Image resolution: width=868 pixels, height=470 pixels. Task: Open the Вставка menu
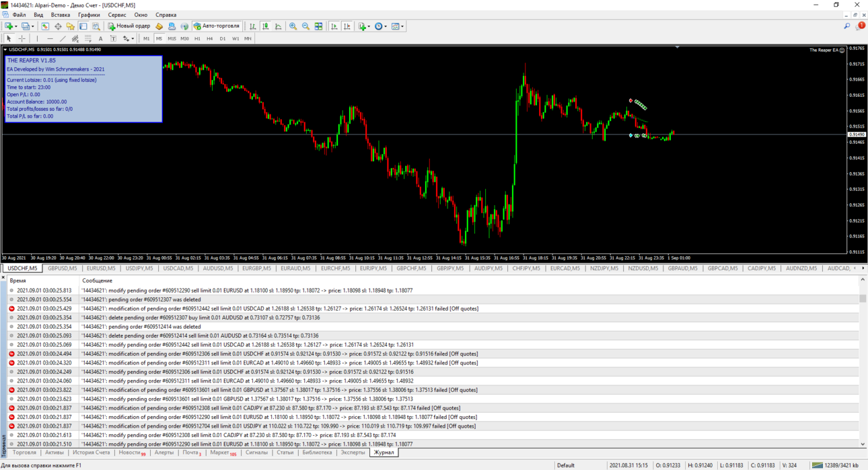(x=61, y=15)
